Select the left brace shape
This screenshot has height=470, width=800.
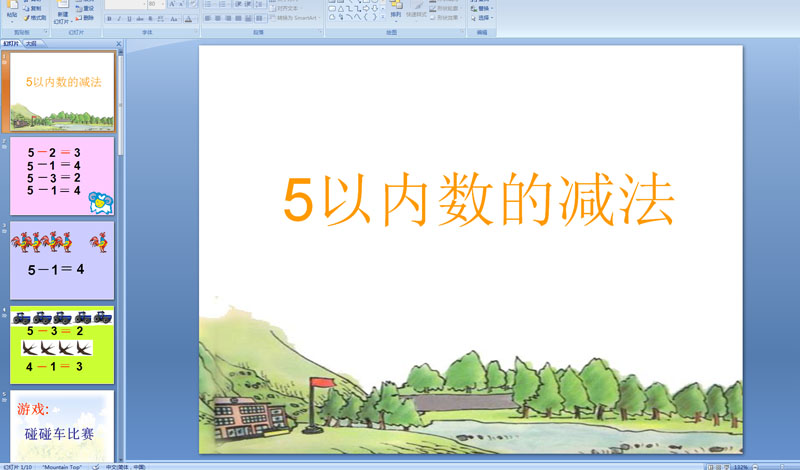click(366, 17)
